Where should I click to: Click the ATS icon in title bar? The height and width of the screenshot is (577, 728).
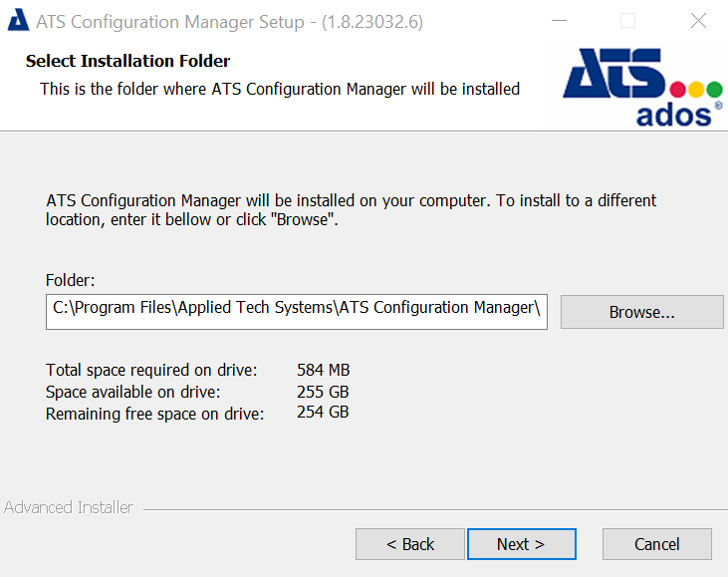click(x=17, y=22)
